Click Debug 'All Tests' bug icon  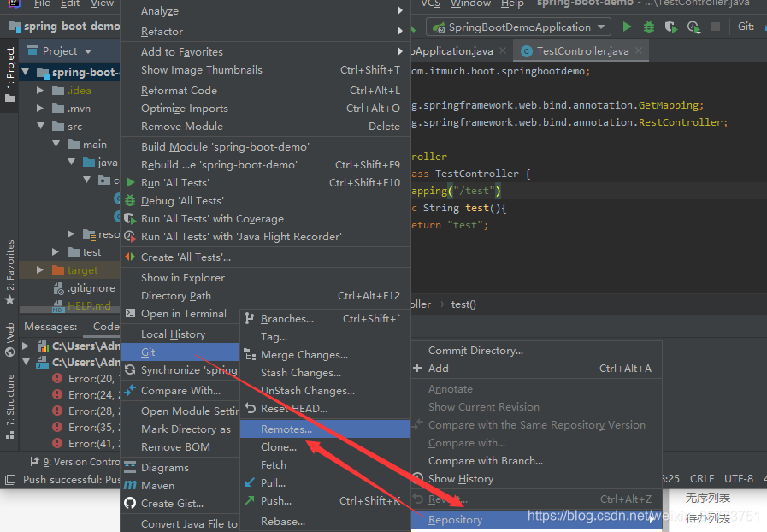130,201
